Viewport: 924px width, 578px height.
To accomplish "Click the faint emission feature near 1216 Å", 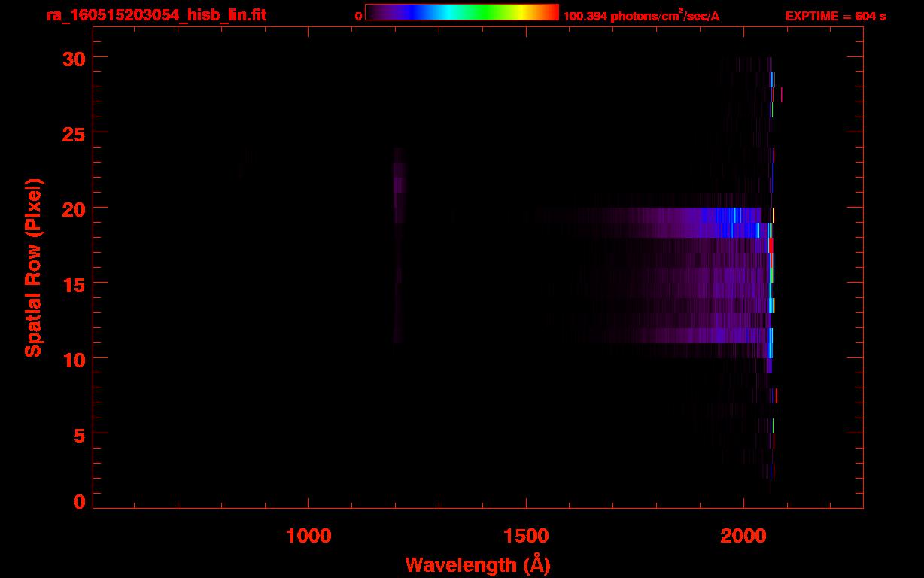I will click(x=399, y=245).
